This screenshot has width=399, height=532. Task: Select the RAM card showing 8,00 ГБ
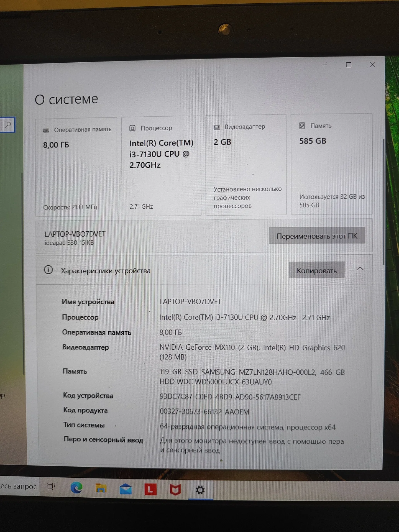coord(76,167)
